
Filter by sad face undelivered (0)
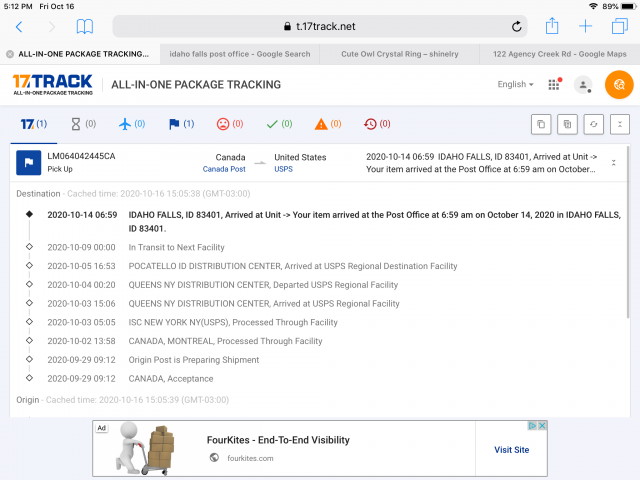pos(230,124)
